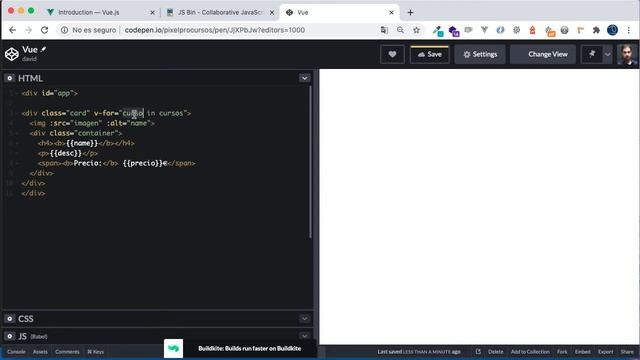
Task: Close the Introduction — Vue.js tab
Action: 152,13
